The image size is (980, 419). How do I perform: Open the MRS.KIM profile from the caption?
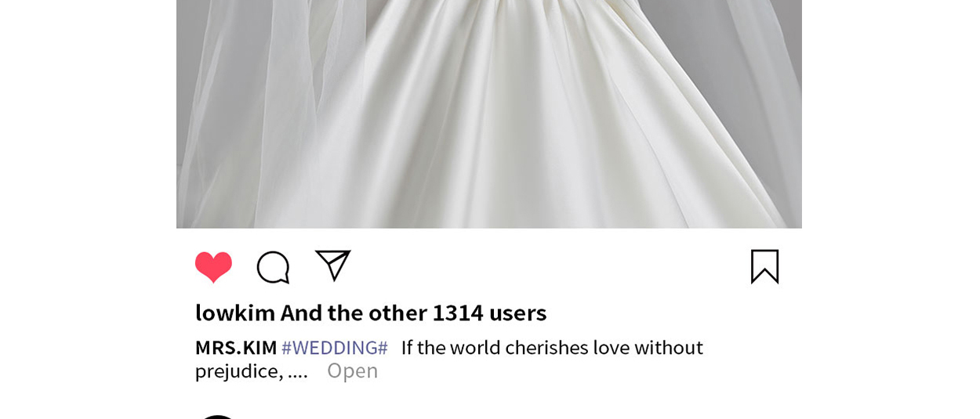[x=236, y=347]
